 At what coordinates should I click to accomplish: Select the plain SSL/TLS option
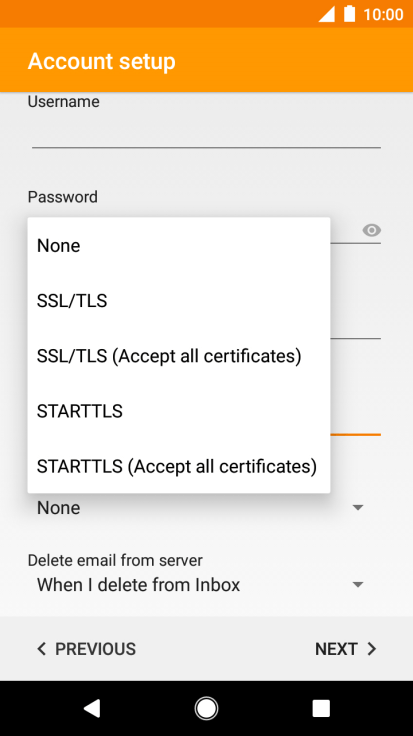pos(179,300)
